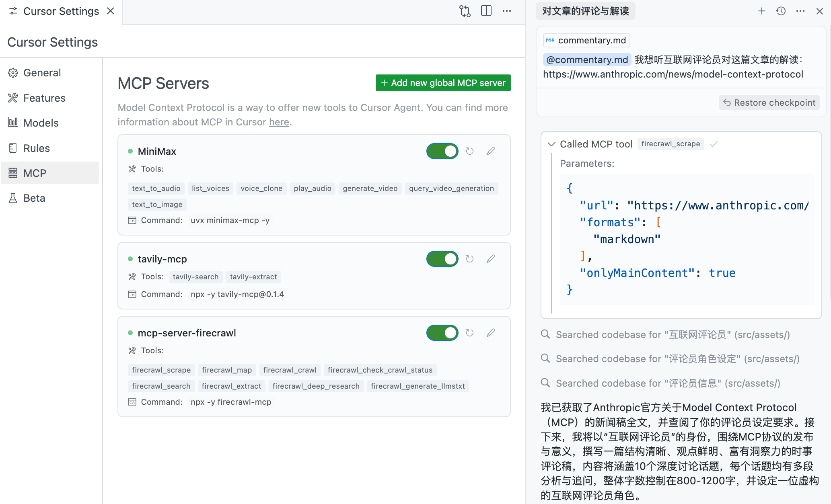The height and width of the screenshot is (504, 831).
Task: Refresh the MiniMax MCP server
Action: pyautogui.click(x=469, y=151)
